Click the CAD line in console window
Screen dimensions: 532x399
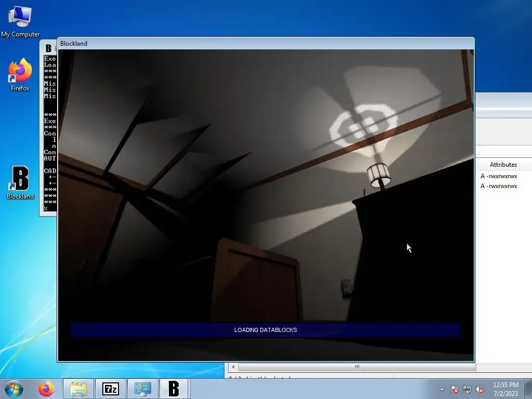(x=50, y=170)
